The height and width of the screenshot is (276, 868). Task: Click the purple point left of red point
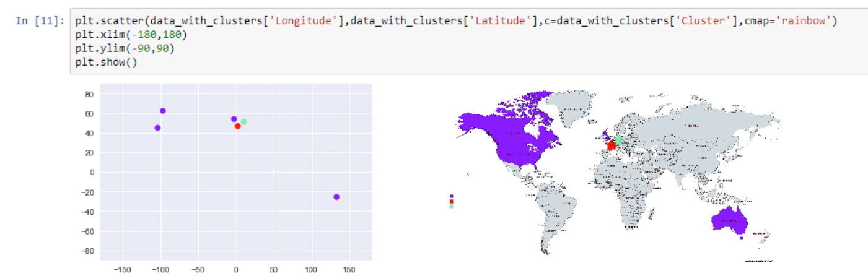point(234,119)
